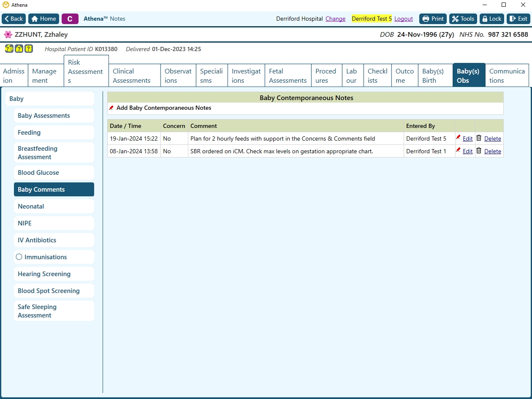The width and height of the screenshot is (532, 399).
Task: Click the trash icon in the 19-Jan-2024 row
Action: pyautogui.click(x=479, y=138)
